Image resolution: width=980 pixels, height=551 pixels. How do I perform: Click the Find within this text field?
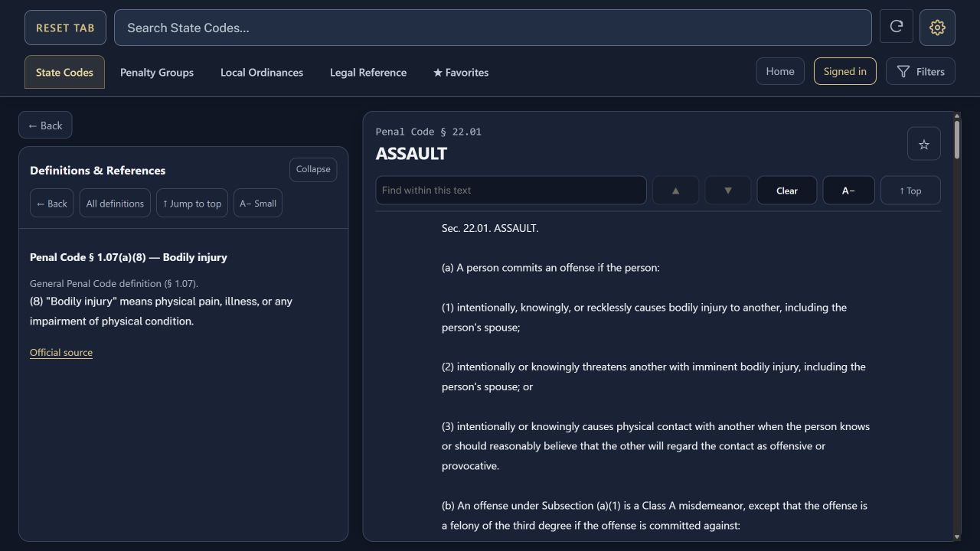coord(511,191)
